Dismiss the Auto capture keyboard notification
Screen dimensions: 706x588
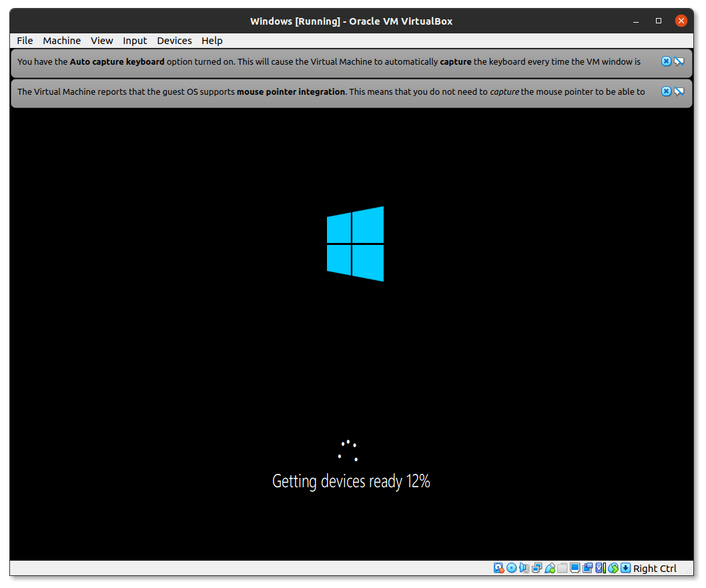(x=666, y=61)
